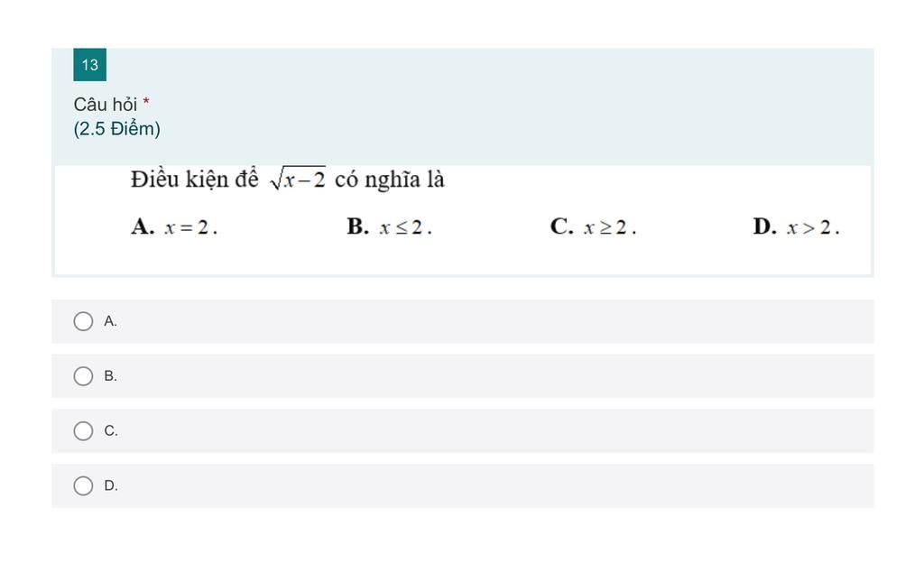
Task: Click the 'A.' label beside first radio
Action: click(111, 321)
